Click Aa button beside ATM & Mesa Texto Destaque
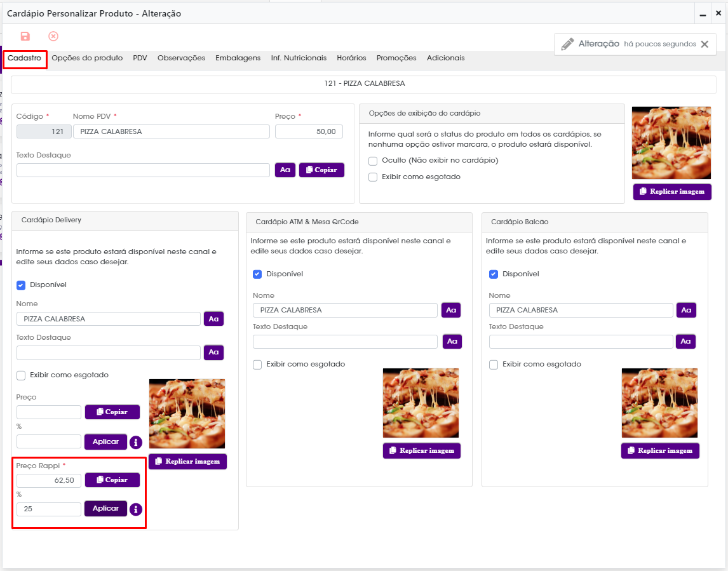 [x=452, y=341]
